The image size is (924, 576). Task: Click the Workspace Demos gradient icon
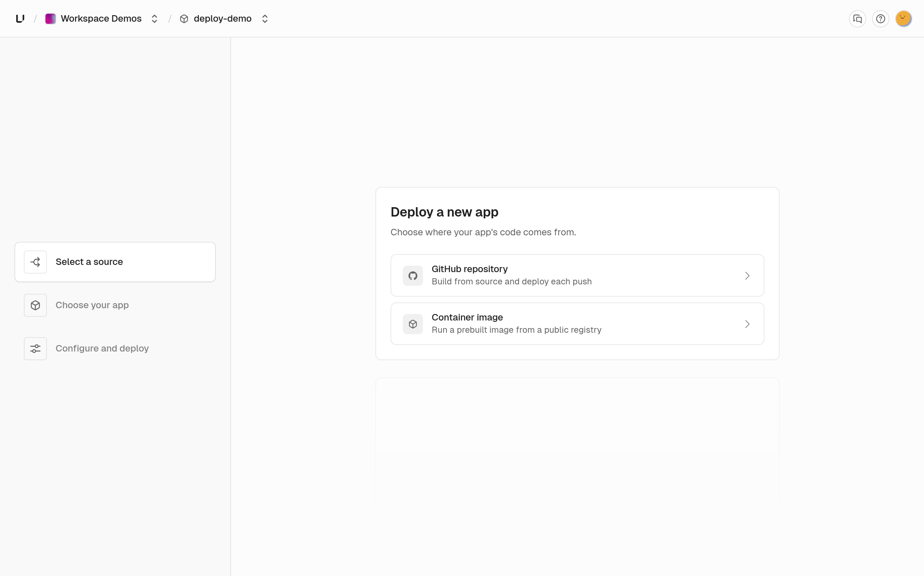click(x=50, y=19)
